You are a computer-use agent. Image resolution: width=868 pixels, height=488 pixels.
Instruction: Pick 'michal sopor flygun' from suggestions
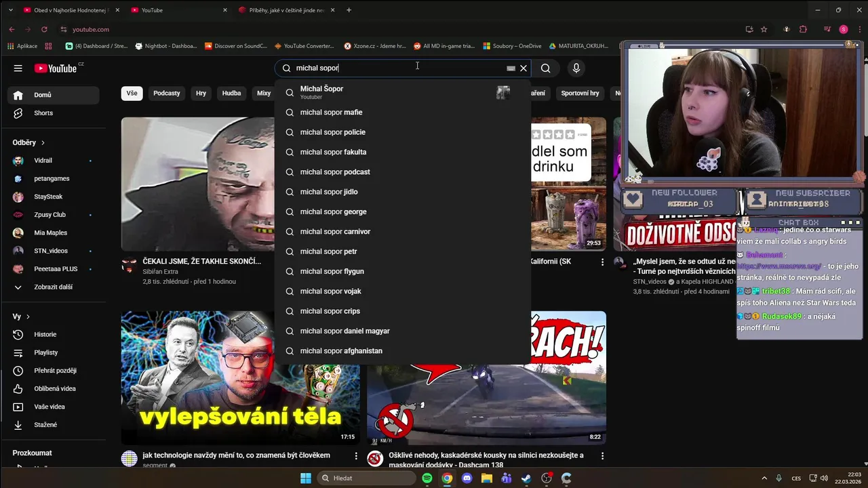point(403,271)
